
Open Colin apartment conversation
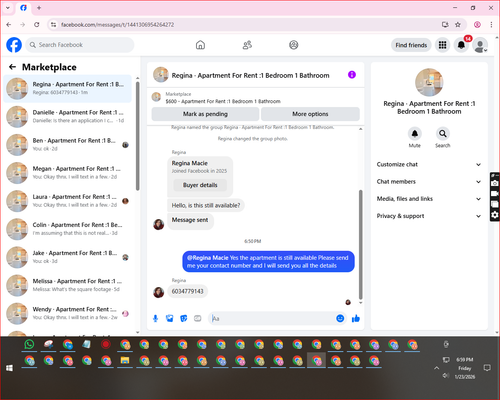[68, 229]
